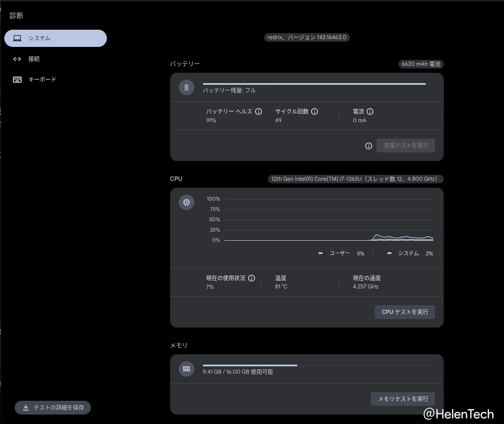Click the download icon on テストの詳細を保存
The width and height of the screenshot is (504, 424).
[x=26, y=408]
